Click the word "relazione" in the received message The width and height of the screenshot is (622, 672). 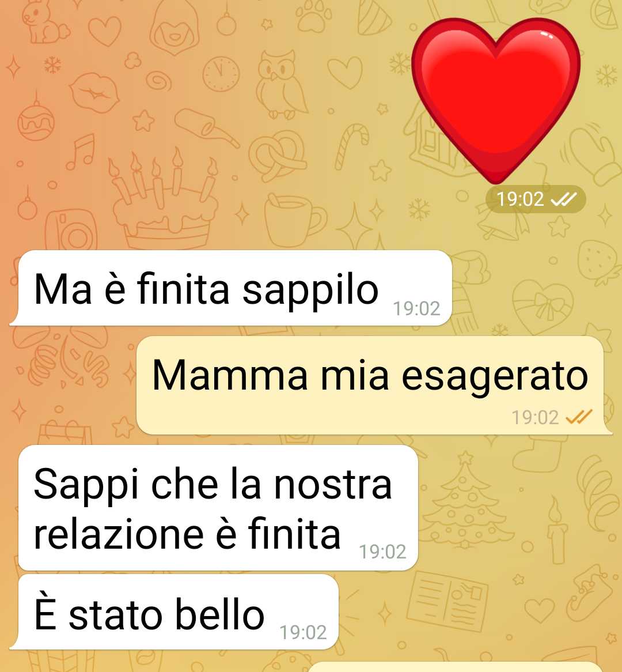(119, 534)
